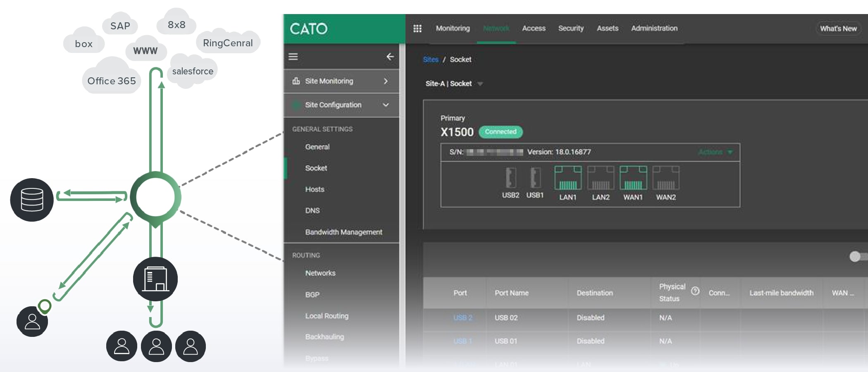Open the USB 1 port link
The image size is (868, 372).
(x=463, y=341)
